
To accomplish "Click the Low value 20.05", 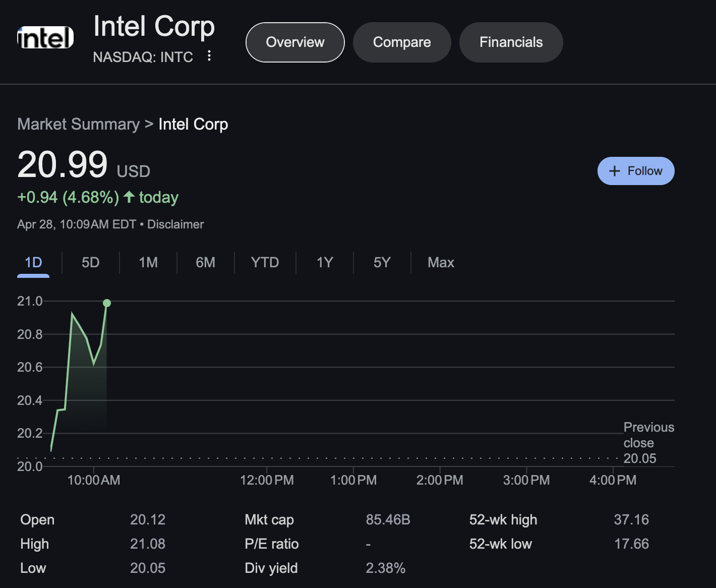I will 148,568.
